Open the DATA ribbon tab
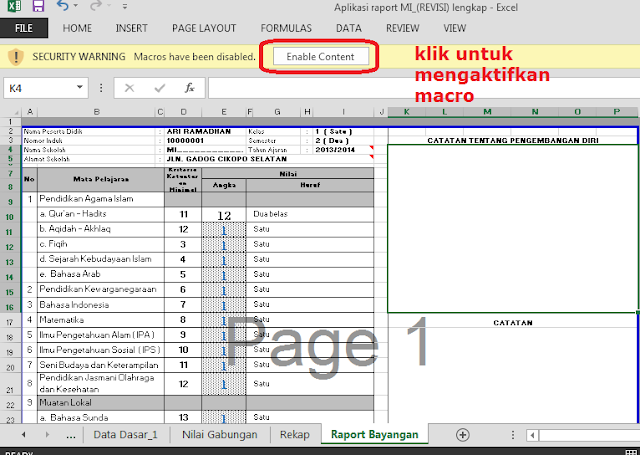This screenshot has width=640, height=455. 349,28
